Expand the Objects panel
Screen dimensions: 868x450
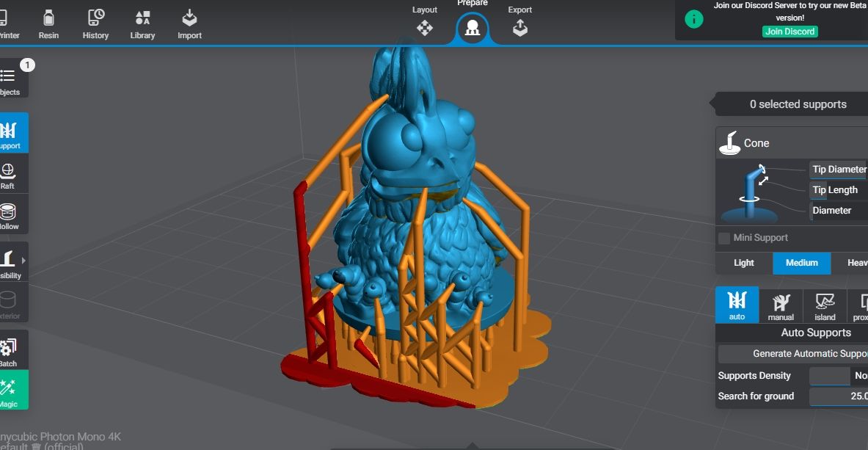click(x=10, y=81)
